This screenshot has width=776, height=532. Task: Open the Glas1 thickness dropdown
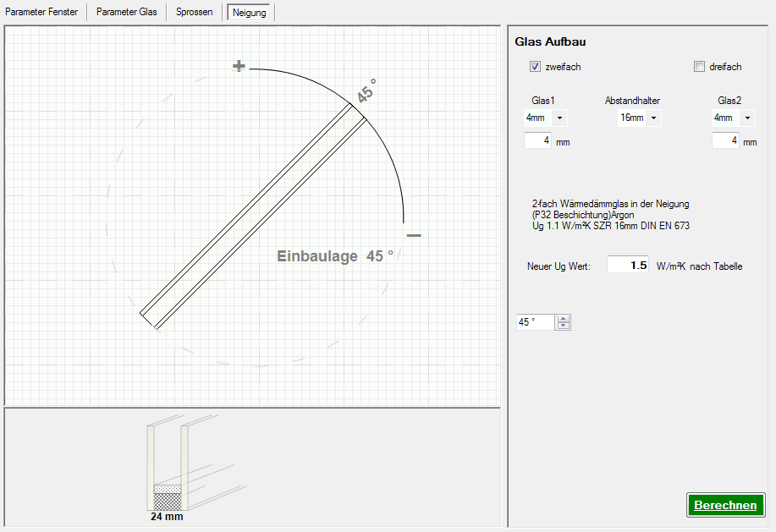(559, 118)
